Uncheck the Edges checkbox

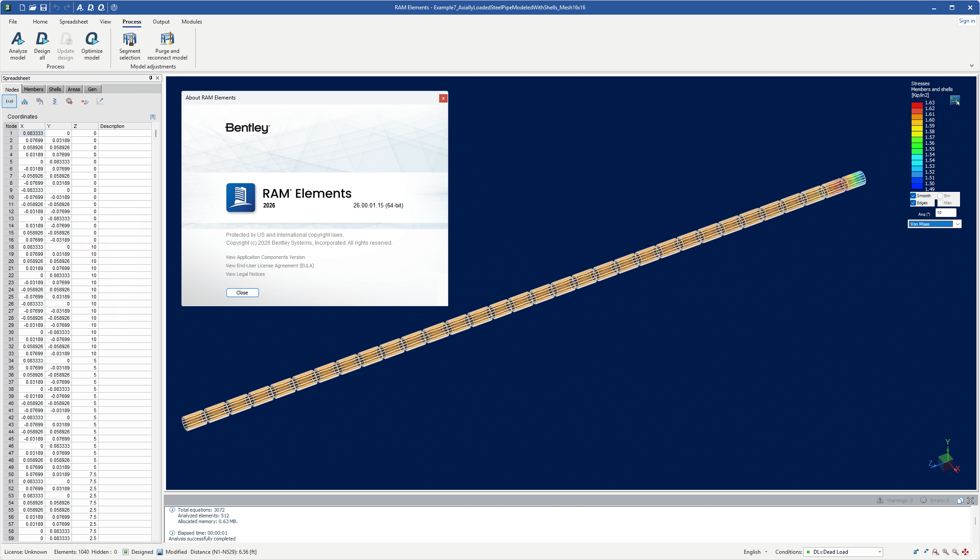913,203
